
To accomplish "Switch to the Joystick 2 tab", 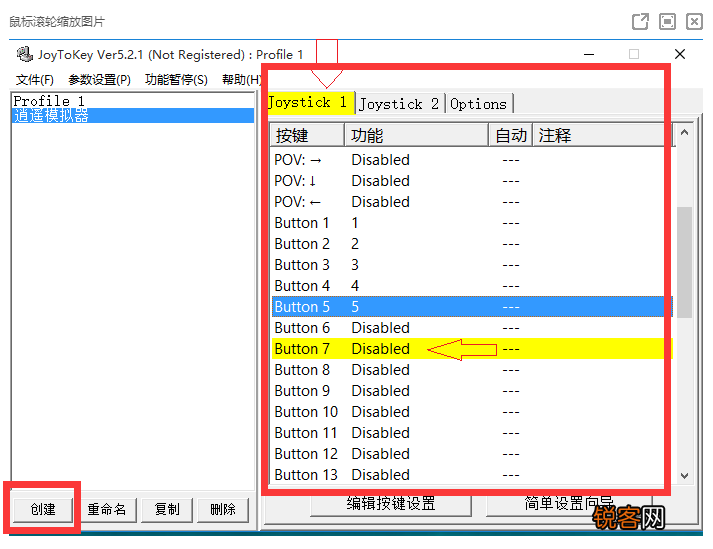I will coord(399,104).
